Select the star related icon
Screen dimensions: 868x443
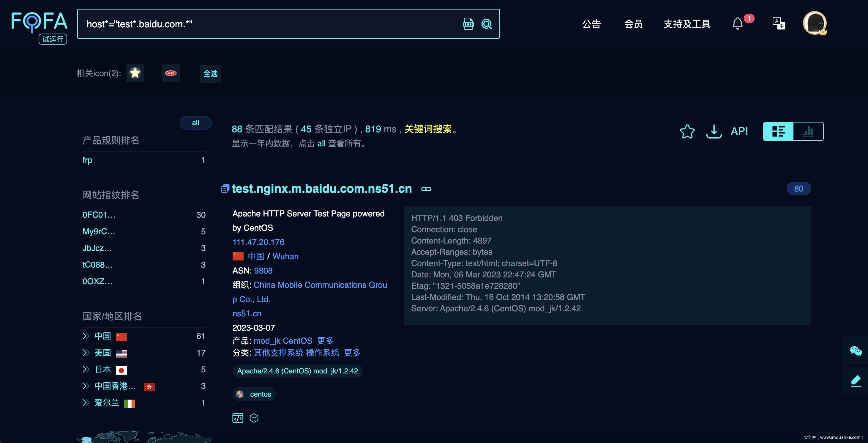coord(135,73)
